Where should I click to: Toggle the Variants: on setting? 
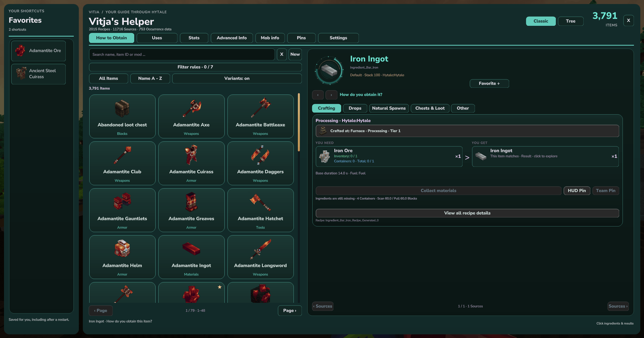click(x=237, y=78)
